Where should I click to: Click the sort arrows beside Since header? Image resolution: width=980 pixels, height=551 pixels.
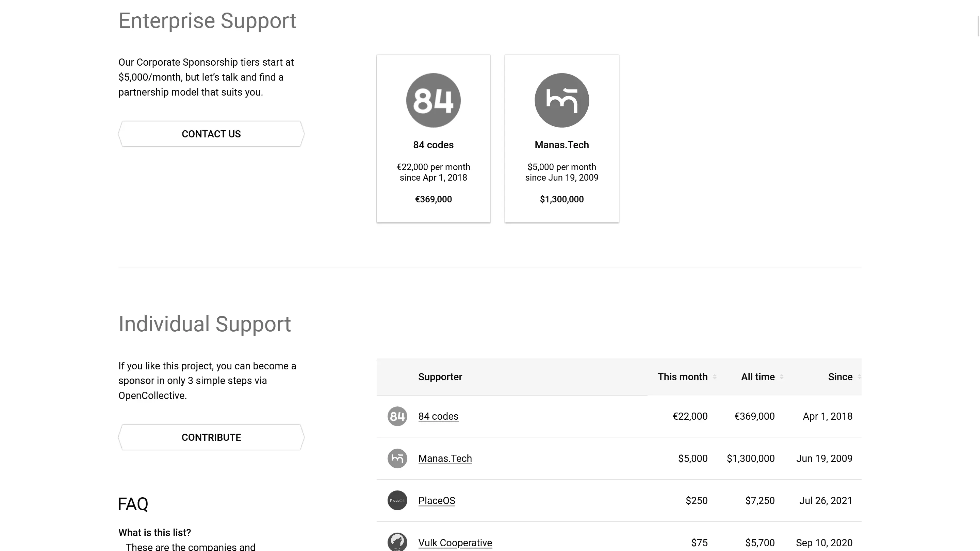coord(858,377)
